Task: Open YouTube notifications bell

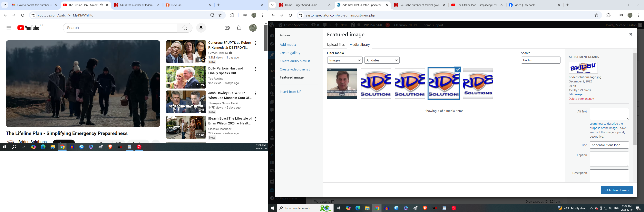Action: [239, 28]
